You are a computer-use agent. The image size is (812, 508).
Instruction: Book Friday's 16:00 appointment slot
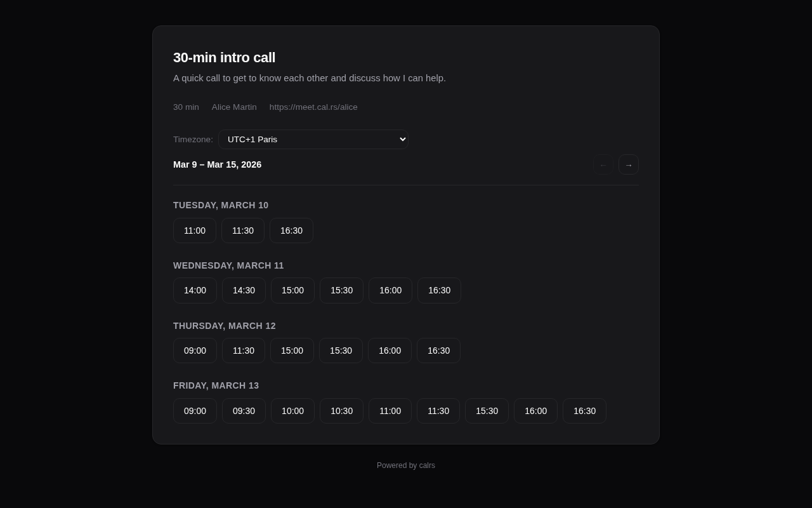click(x=535, y=411)
